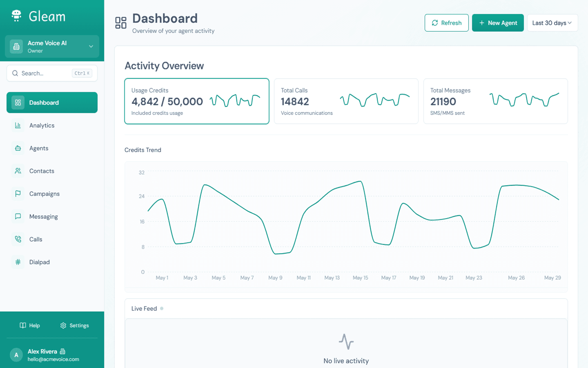Click the Ctrl K shortcut badge
Image resolution: width=588 pixels, height=368 pixels.
point(82,73)
